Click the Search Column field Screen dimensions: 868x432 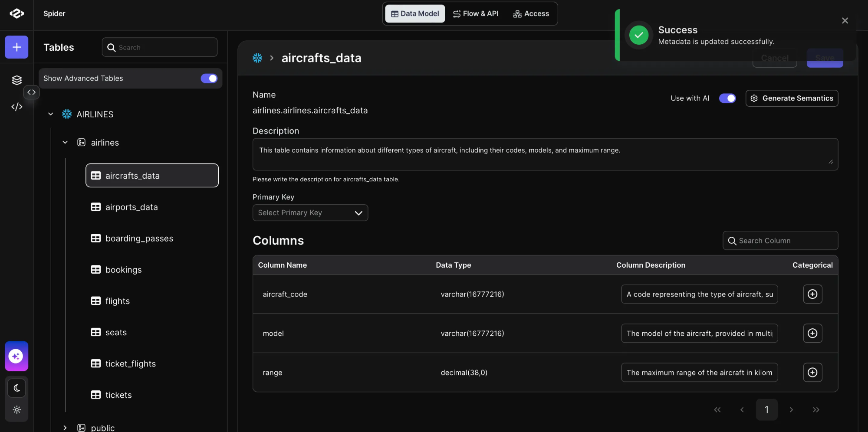pos(780,241)
